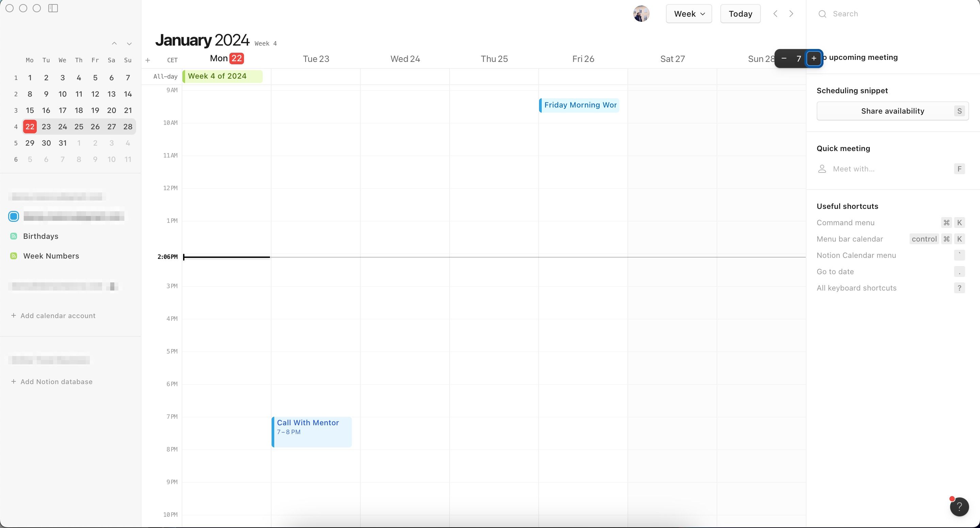Click the profile avatar
Viewport: 980px width, 528px height.
tap(641, 14)
